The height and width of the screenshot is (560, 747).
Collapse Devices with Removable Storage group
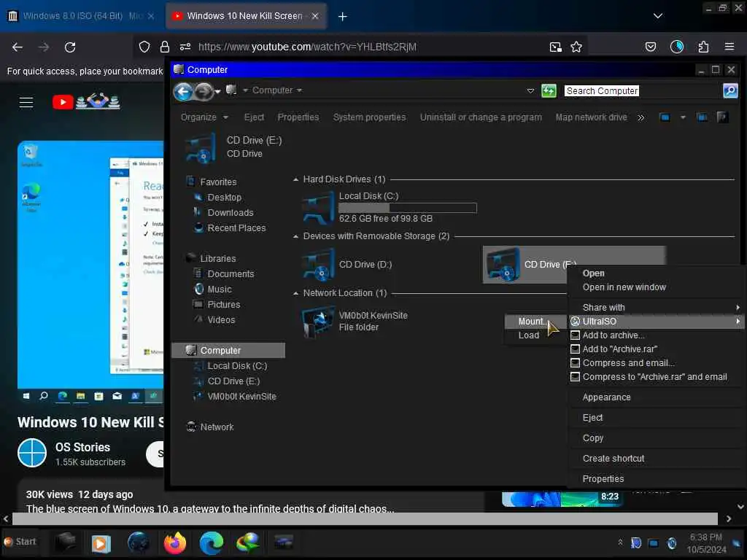296,237
